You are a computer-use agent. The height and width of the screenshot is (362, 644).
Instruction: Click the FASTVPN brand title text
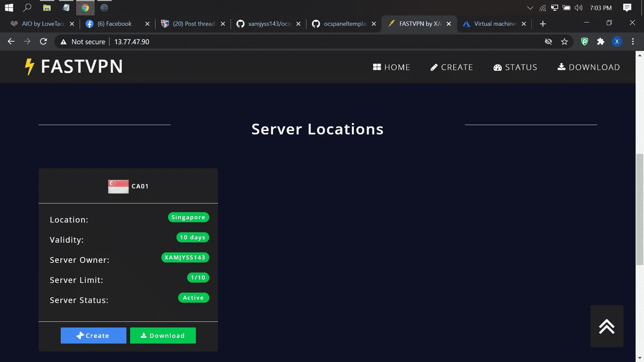(82, 66)
